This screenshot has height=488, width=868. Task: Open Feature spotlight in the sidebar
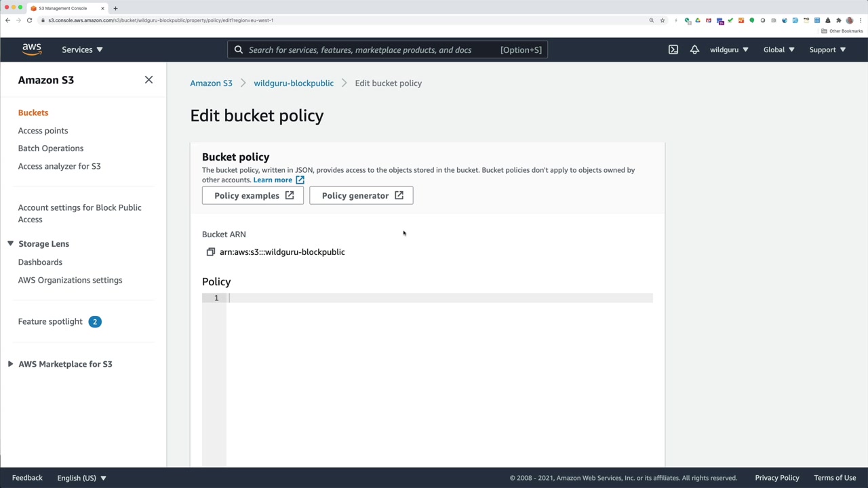coord(50,321)
